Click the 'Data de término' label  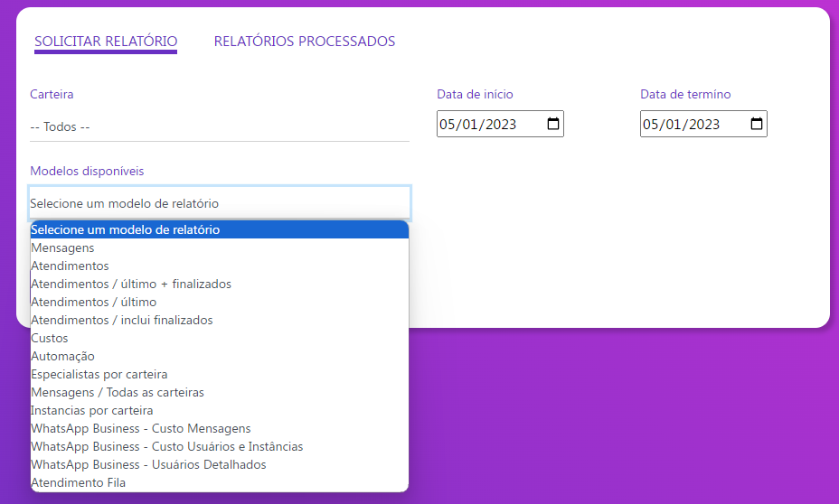[685, 94]
